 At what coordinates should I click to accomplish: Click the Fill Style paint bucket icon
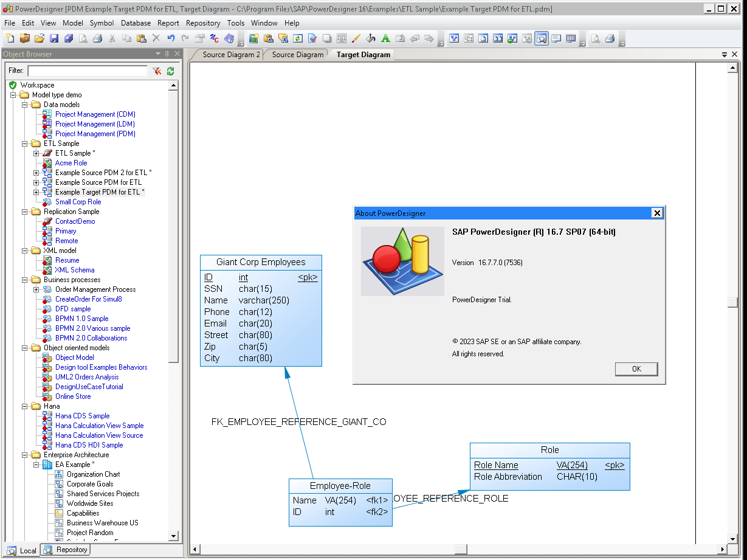click(x=371, y=38)
